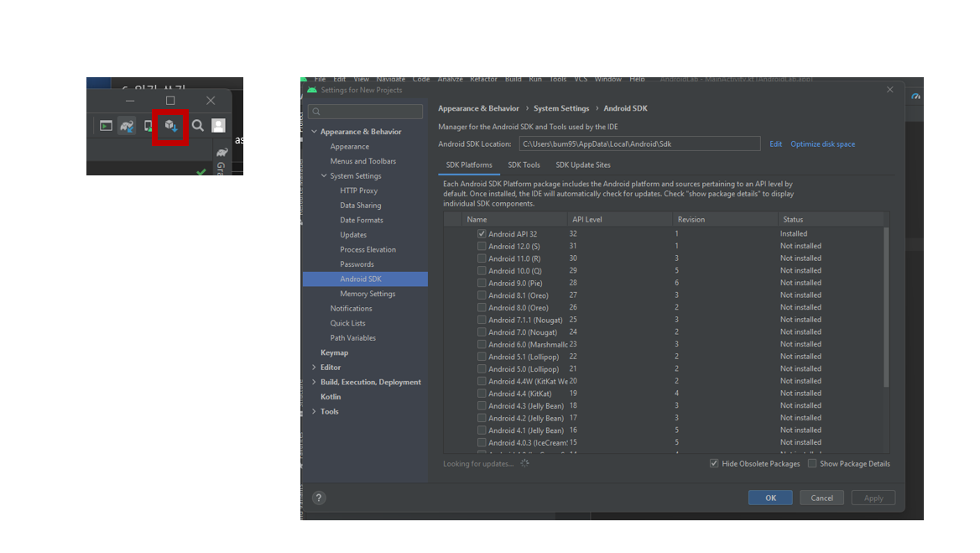The height and width of the screenshot is (553, 980).
Task: Click the Search Everywhere magnifier icon
Action: (197, 126)
